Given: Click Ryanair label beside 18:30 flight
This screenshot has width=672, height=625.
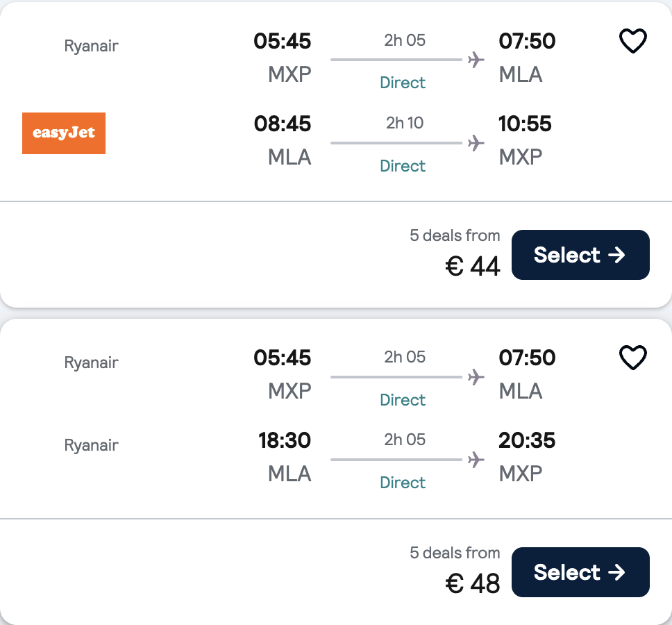Looking at the screenshot, I should pyautogui.click(x=91, y=445).
